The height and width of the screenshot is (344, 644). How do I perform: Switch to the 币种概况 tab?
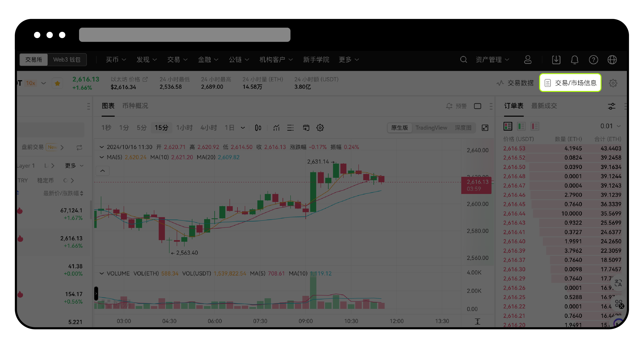point(135,106)
